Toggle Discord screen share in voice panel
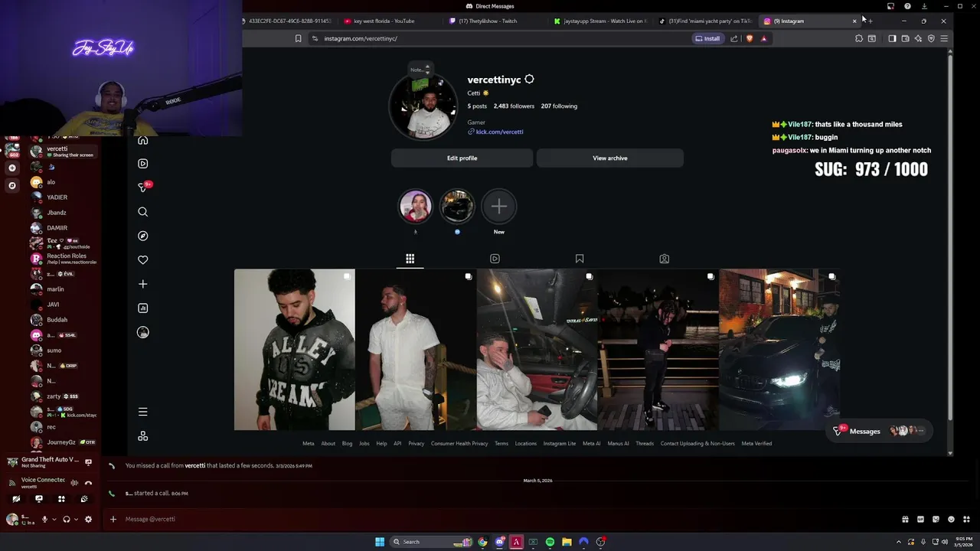980x551 pixels. click(x=39, y=499)
